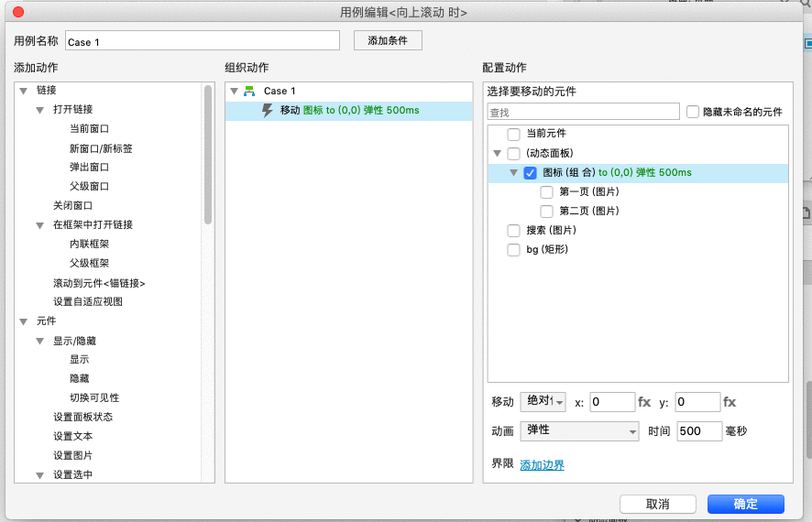Image resolution: width=812 pixels, height=522 pixels.
Task: Open the 动画 dropdown showing 弹性
Action: 579,431
